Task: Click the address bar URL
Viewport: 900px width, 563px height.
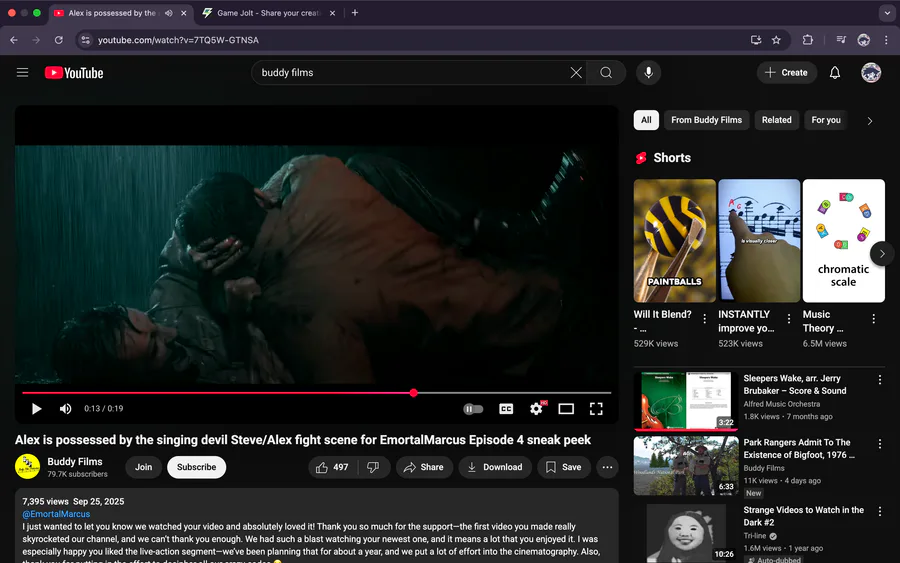Action: (x=178, y=40)
